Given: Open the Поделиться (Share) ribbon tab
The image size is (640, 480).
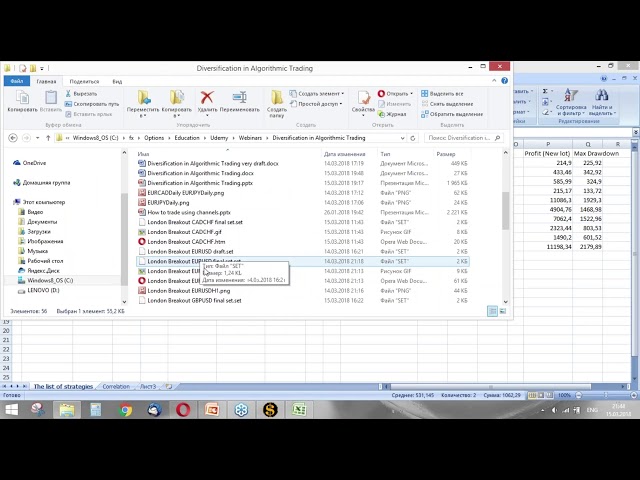Looking at the screenshot, I should [84, 81].
